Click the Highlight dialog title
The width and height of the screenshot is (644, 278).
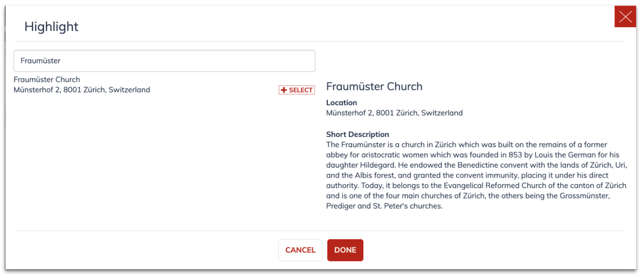pos(51,27)
